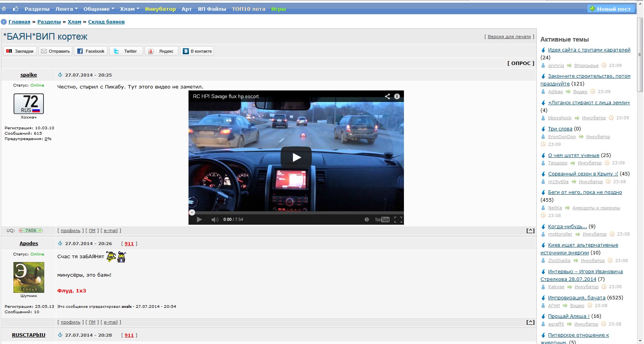Open topic Беги от него, пока не поздно

[x=585, y=192]
